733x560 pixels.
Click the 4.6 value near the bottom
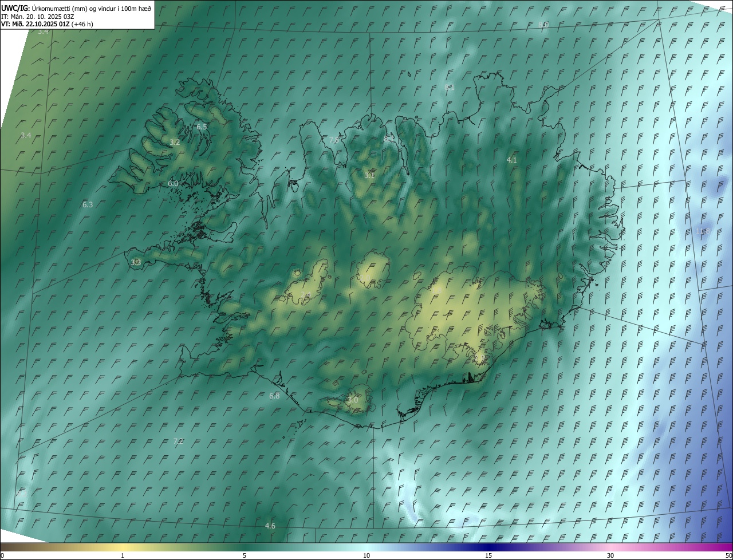pos(270,526)
